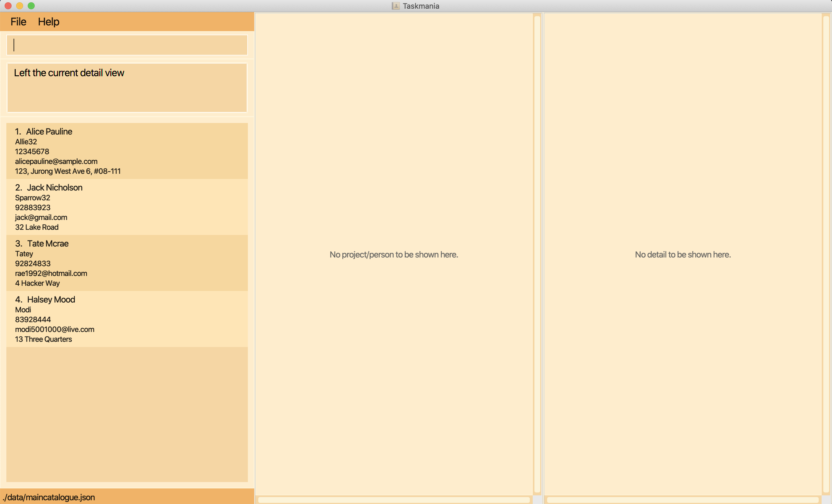The height and width of the screenshot is (504, 832).
Task: Minimize the Taskmania window with yellow button
Action: 20,6
